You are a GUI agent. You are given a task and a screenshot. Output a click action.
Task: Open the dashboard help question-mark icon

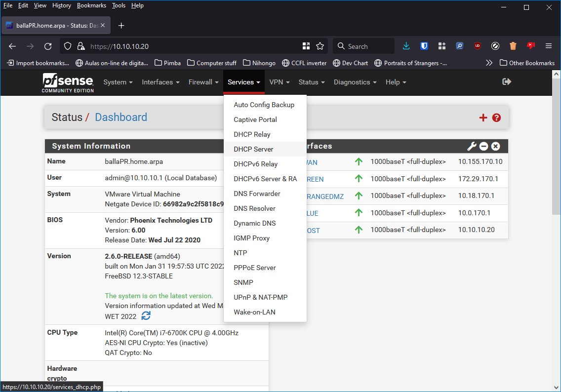(x=496, y=118)
